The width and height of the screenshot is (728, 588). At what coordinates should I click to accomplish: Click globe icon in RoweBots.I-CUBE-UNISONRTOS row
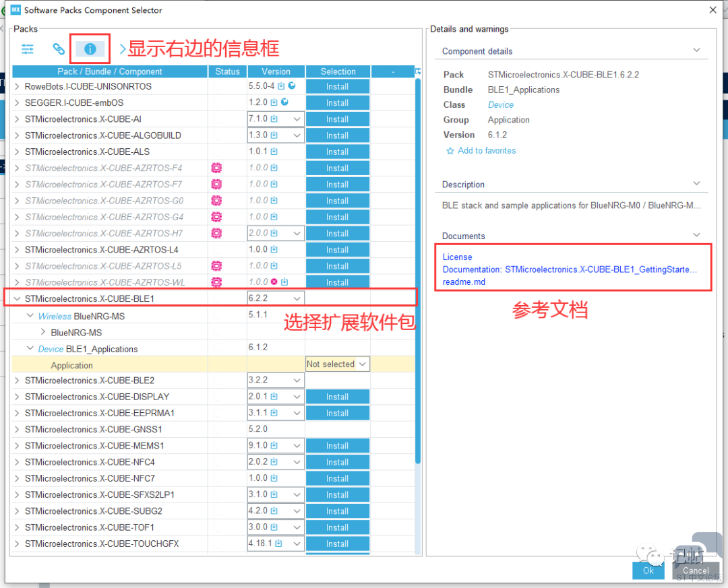coord(292,86)
